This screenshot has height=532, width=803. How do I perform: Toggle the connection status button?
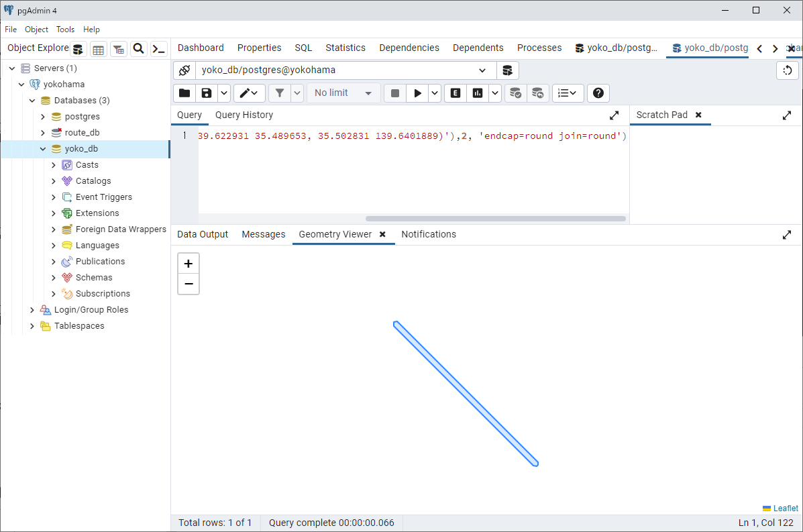point(184,70)
